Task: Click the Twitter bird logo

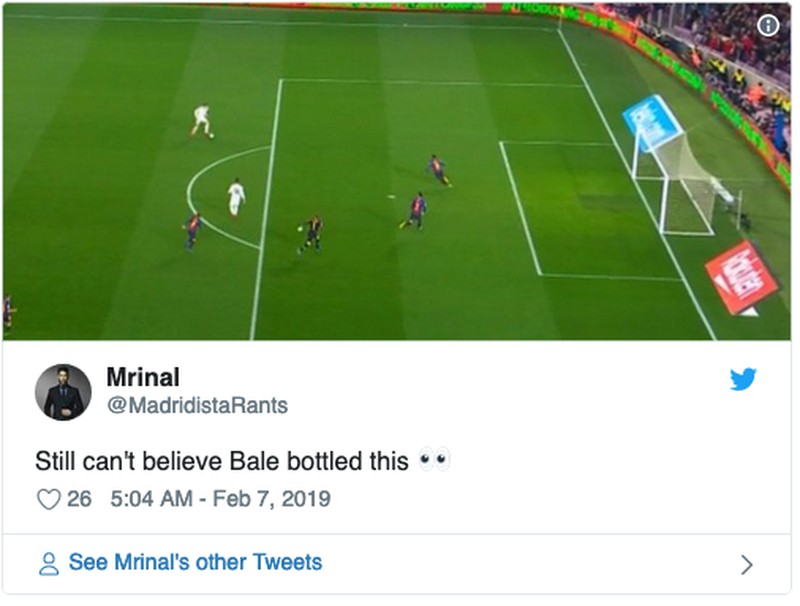Action: [743, 379]
